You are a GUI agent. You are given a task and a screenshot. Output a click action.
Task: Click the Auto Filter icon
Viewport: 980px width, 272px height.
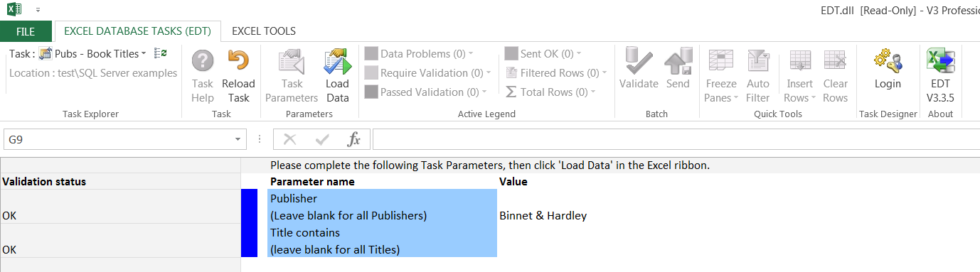758,76
